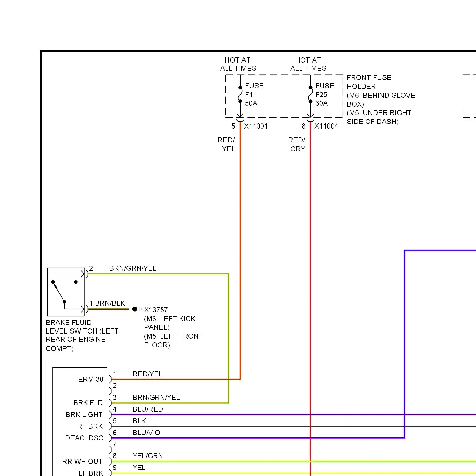Click the BRN/GRN/YEL label at pin 3
476x476 pixels.
point(156,398)
